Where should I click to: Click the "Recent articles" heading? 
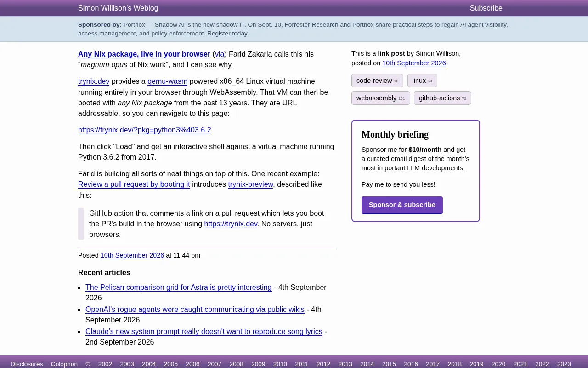(x=104, y=272)
